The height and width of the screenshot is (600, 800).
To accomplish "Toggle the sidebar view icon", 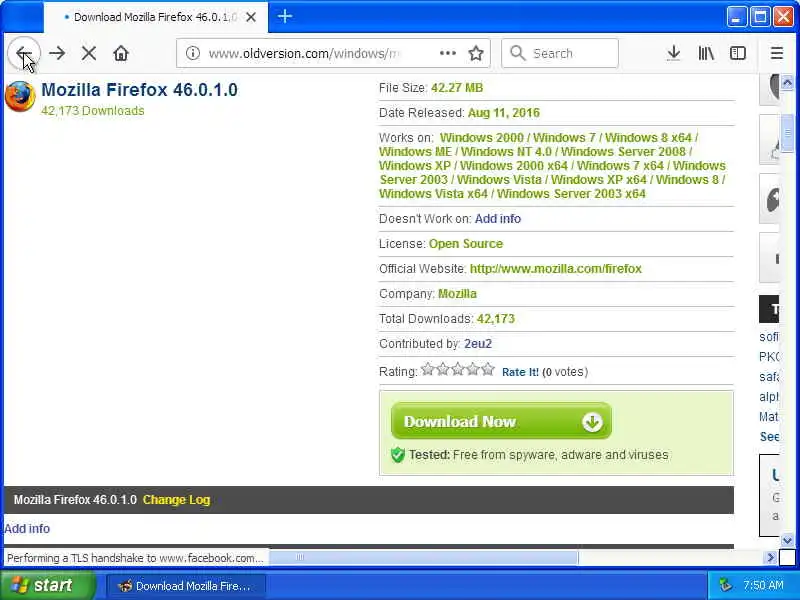I will point(738,53).
